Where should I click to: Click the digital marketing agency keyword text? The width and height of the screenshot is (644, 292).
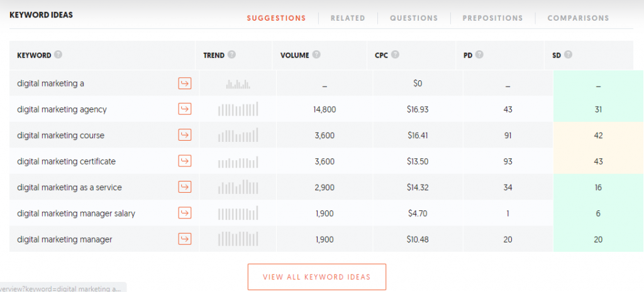tap(62, 109)
